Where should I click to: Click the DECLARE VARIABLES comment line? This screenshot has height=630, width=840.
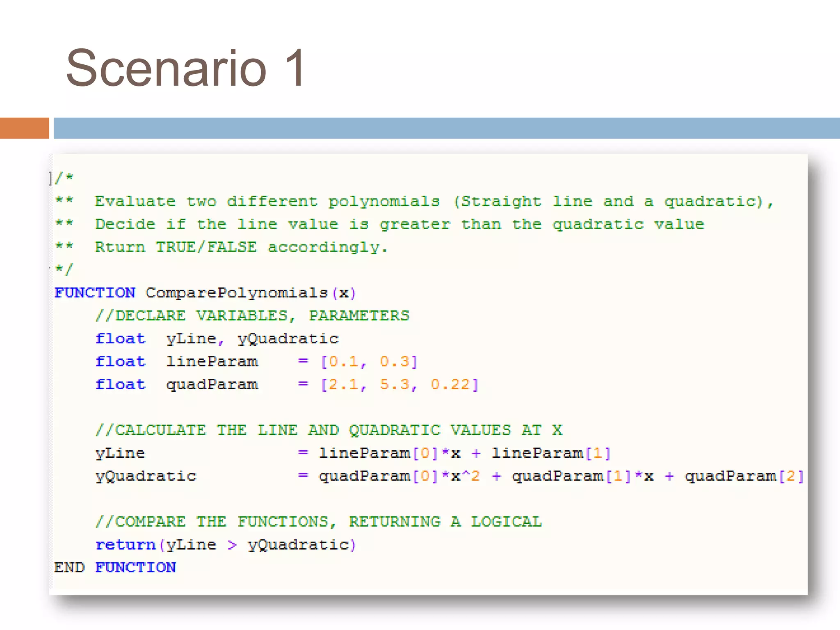252,316
